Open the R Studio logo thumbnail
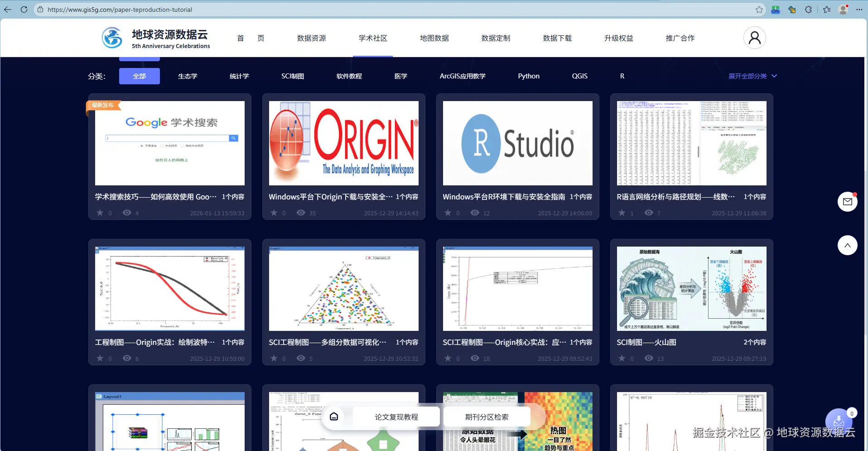The height and width of the screenshot is (451, 868). [x=518, y=143]
